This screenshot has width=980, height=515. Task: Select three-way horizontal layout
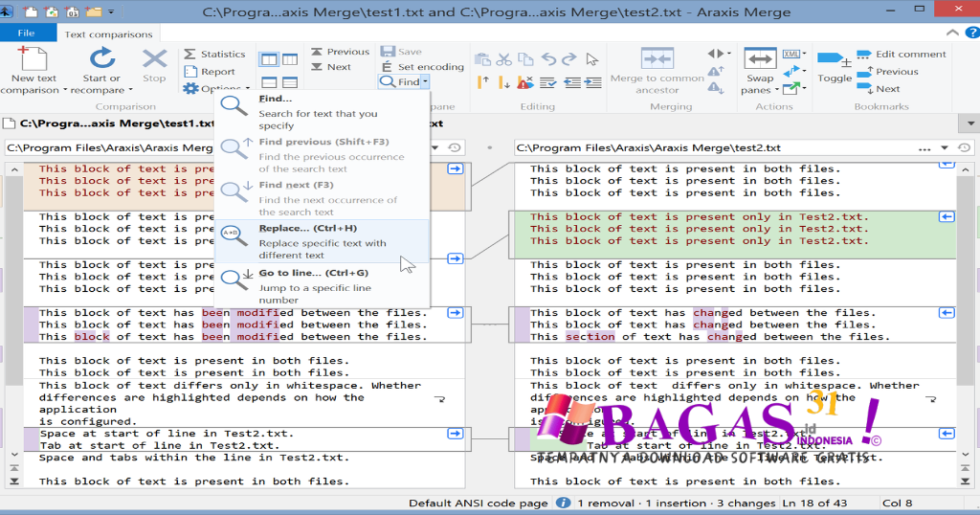(x=289, y=82)
